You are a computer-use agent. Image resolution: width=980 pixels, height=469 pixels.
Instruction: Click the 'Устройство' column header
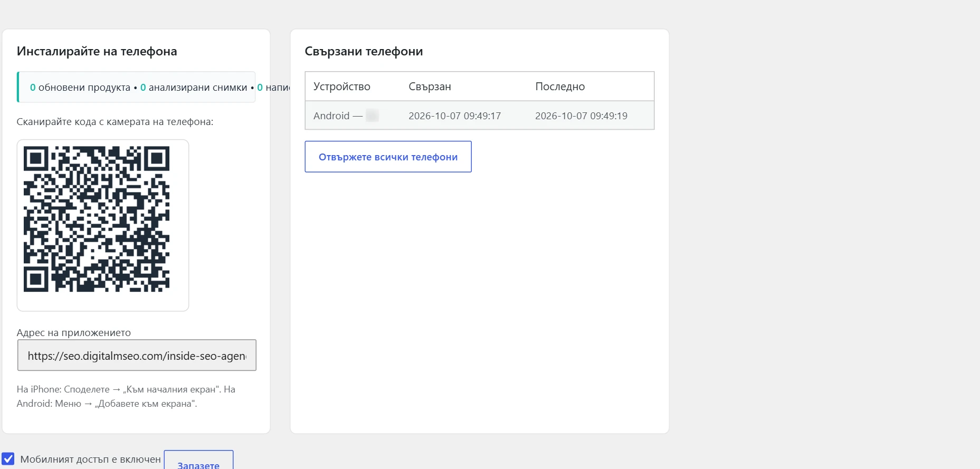pyautogui.click(x=342, y=87)
